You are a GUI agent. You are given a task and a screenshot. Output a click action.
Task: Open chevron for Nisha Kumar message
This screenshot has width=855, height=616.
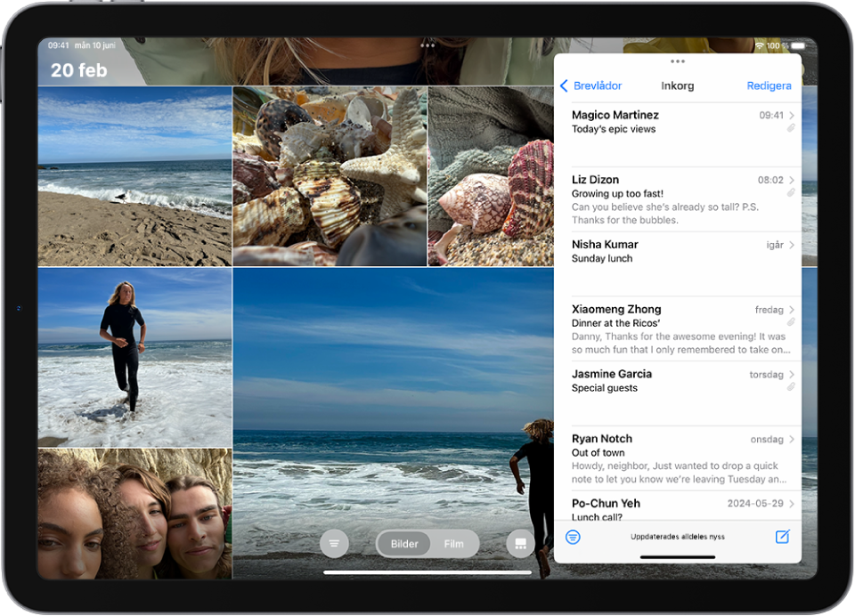(x=792, y=245)
